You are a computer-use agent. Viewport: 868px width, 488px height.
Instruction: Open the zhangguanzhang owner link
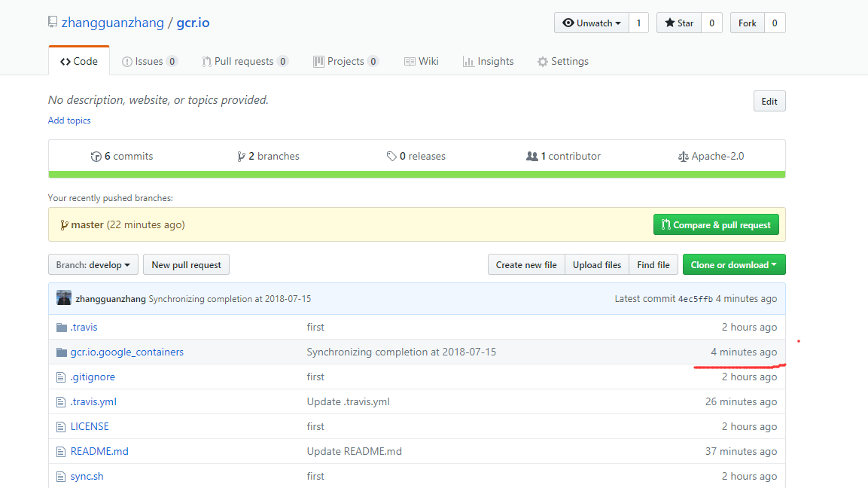click(x=113, y=23)
